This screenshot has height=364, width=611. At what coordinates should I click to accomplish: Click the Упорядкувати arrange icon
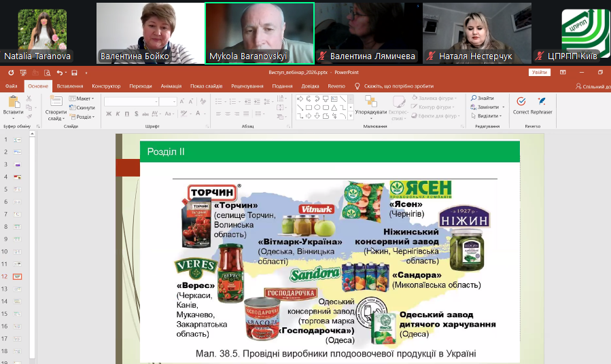coord(371,103)
